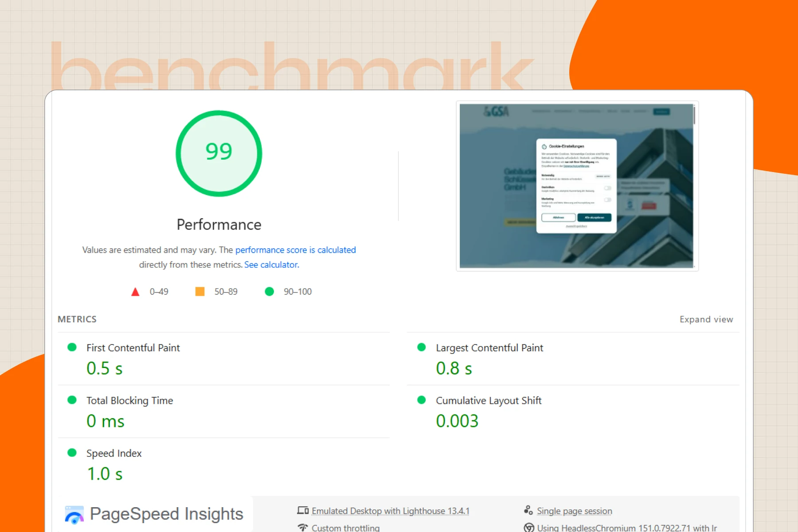The width and height of the screenshot is (798, 532).
Task: Click the 1.0 s Speed Index value
Action: coord(105,474)
